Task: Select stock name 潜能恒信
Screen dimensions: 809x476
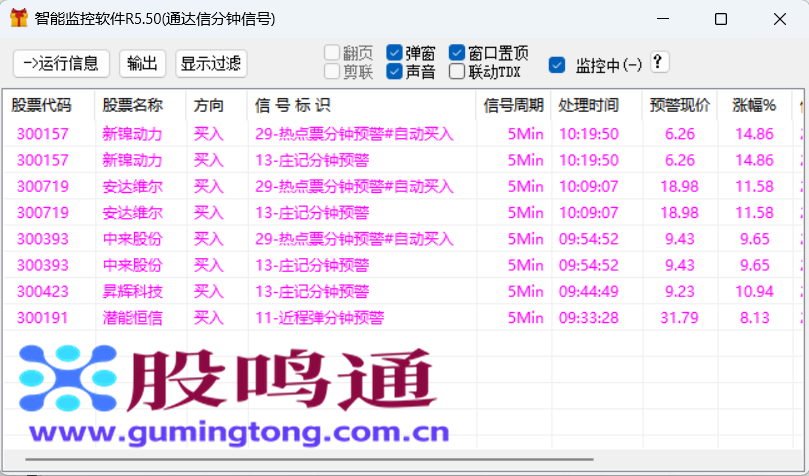Action: click(x=133, y=318)
